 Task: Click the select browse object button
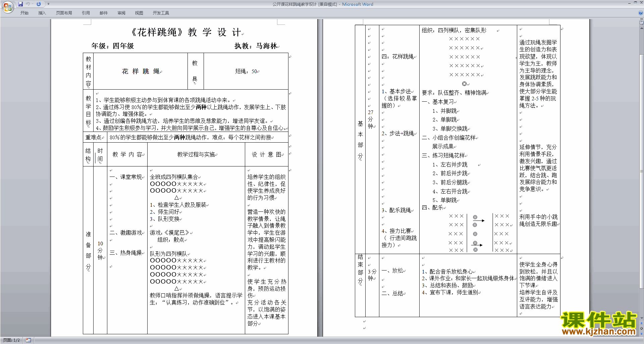[641, 328]
